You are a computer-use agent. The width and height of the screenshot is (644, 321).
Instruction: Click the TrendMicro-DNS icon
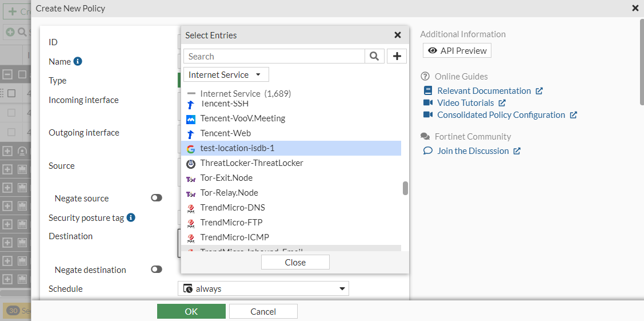tap(191, 208)
